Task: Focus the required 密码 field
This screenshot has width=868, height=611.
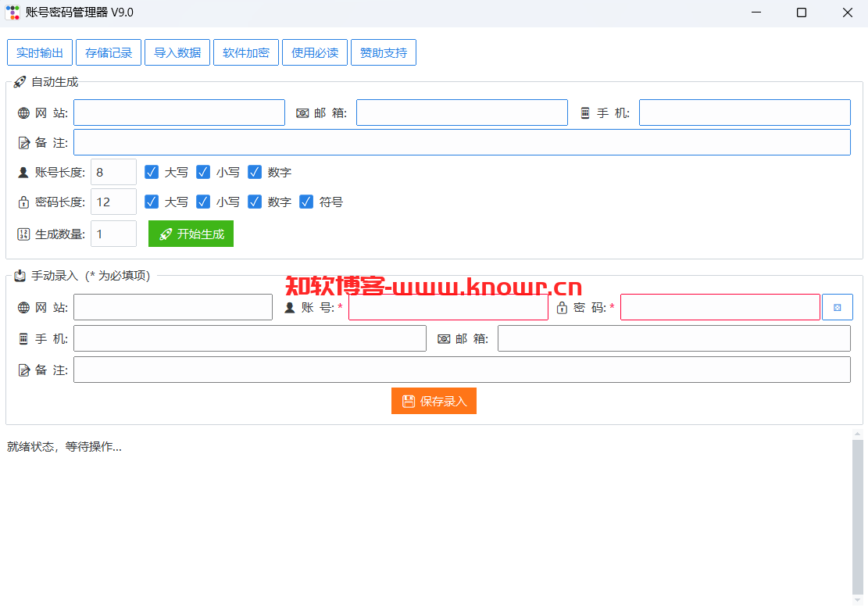Action: (x=720, y=307)
